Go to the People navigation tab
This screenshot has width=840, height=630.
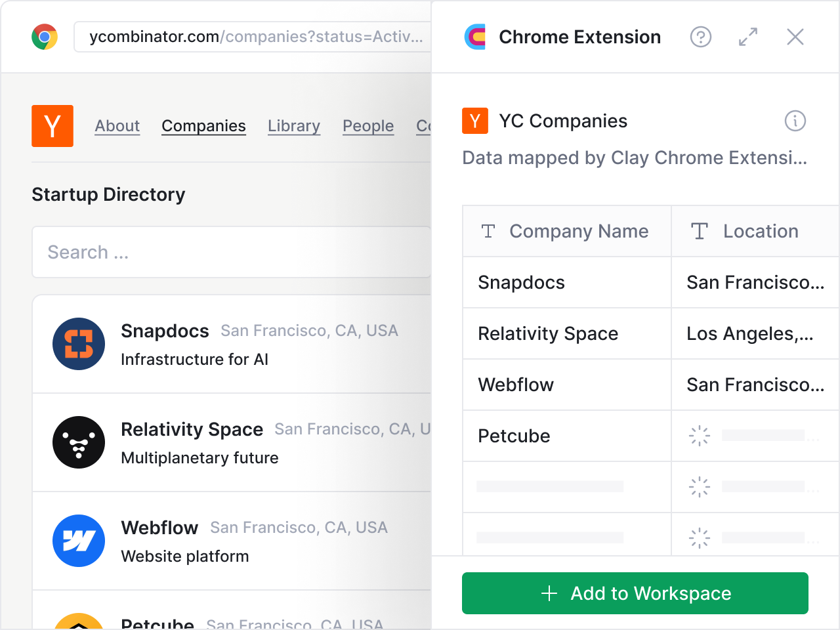368,126
